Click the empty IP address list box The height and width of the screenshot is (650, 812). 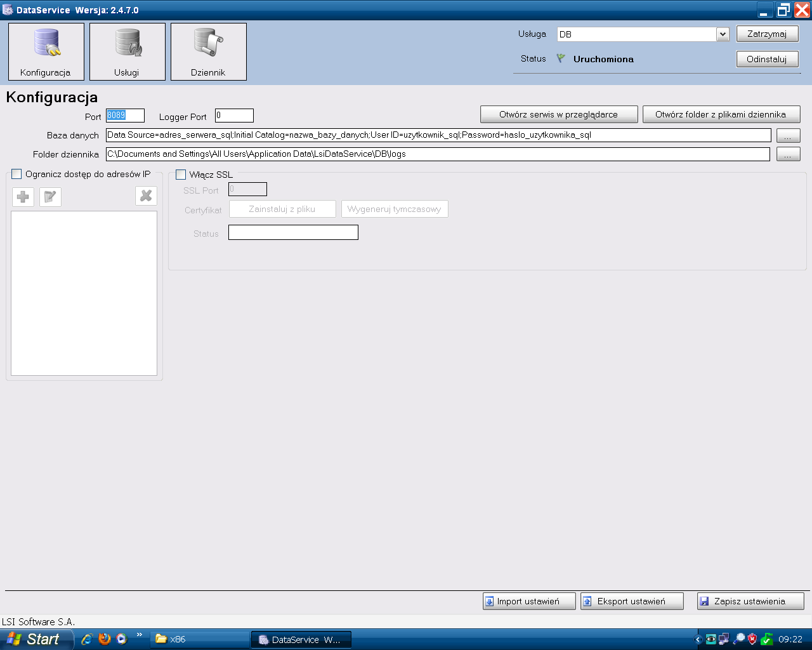[84, 293]
